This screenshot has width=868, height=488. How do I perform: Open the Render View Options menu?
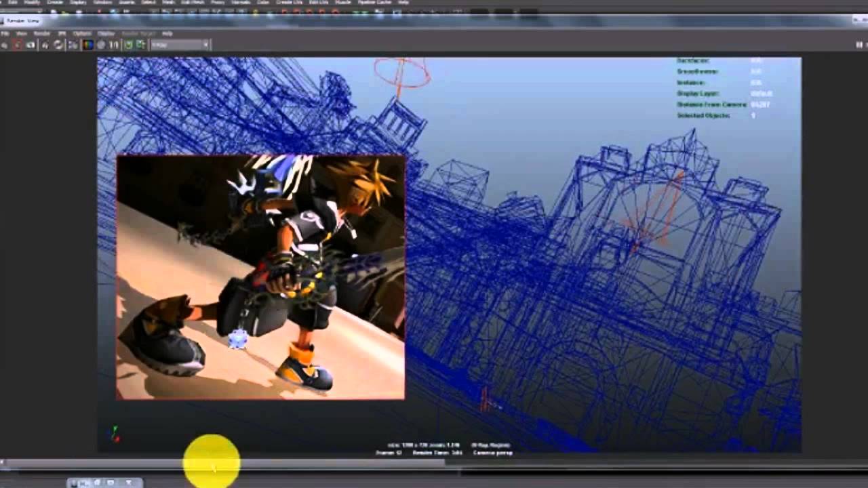(x=82, y=33)
